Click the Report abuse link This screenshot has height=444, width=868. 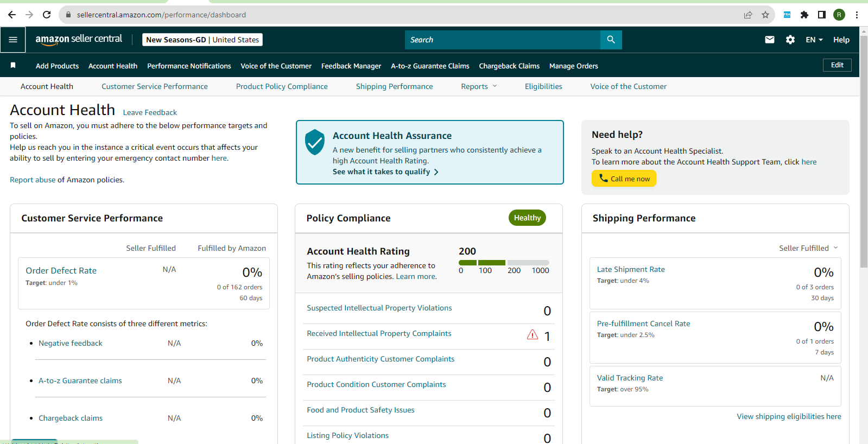coord(33,180)
